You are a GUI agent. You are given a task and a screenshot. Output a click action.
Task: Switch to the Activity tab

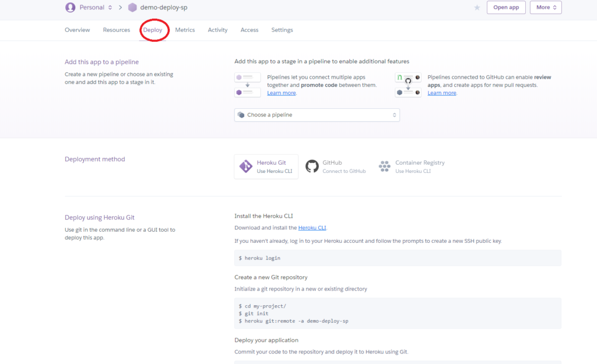tap(217, 30)
